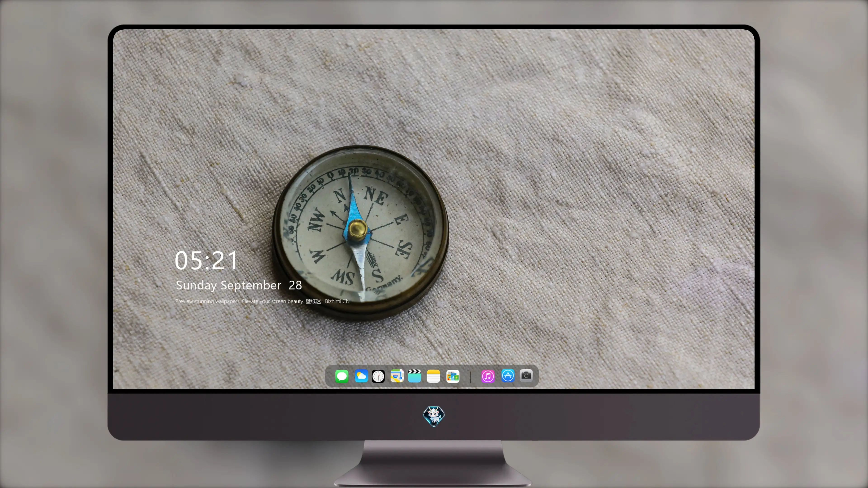Launch the App Store from dock
868x488 pixels.
pos(508,375)
